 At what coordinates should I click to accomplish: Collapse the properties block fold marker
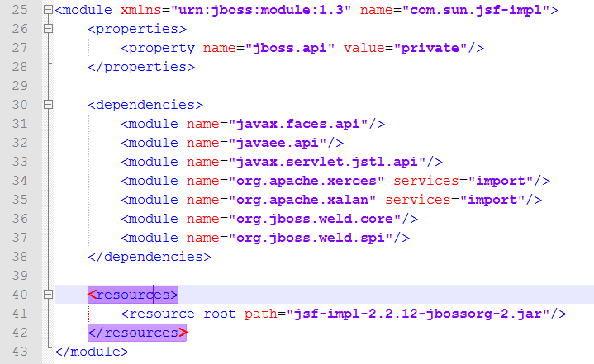(48, 29)
